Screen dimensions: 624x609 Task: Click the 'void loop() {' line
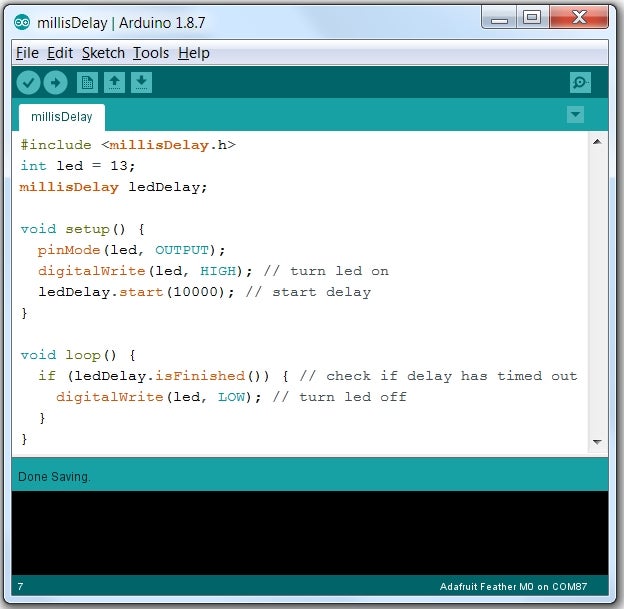click(78, 355)
